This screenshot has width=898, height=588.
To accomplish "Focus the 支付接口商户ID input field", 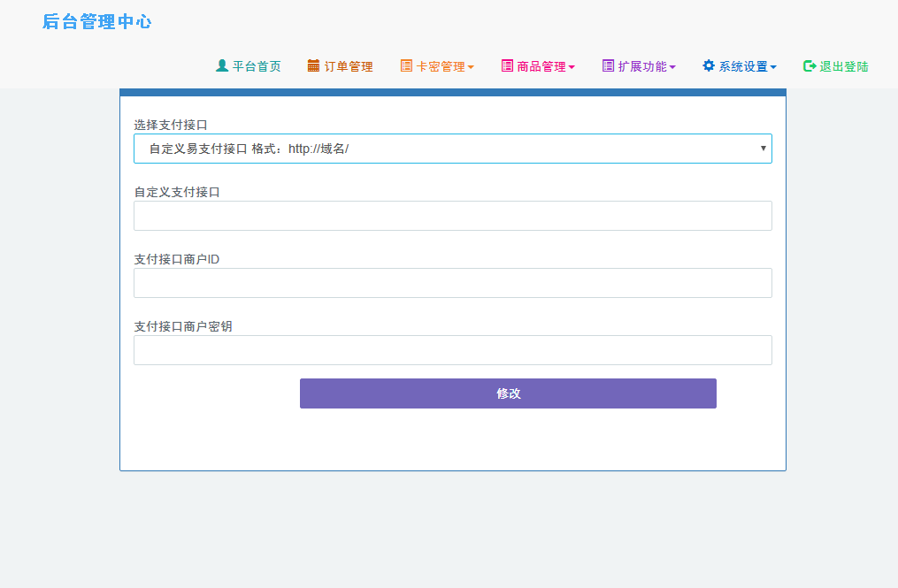I will (x=453, y=283).
